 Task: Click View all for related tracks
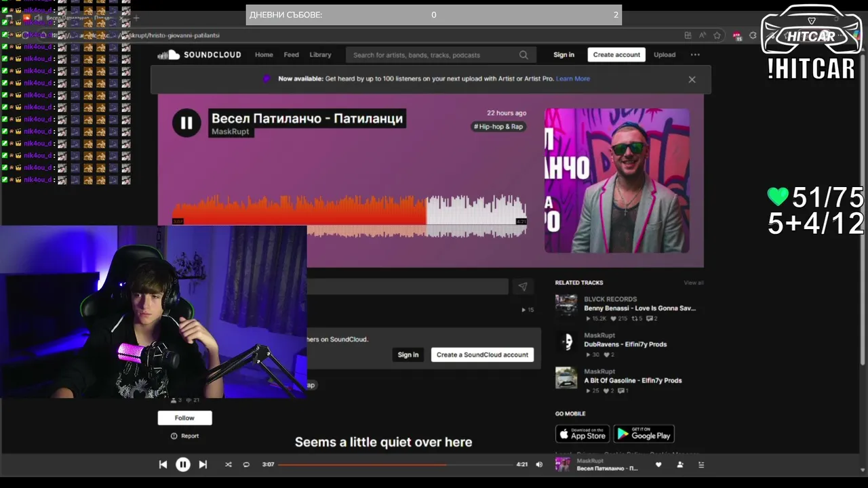pyautogui.click(x=694, y=283)
